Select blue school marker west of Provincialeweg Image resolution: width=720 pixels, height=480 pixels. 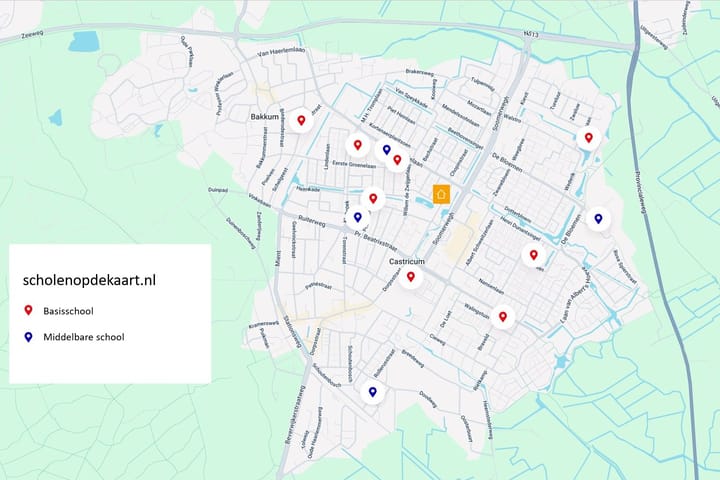[x=598, y=218]
